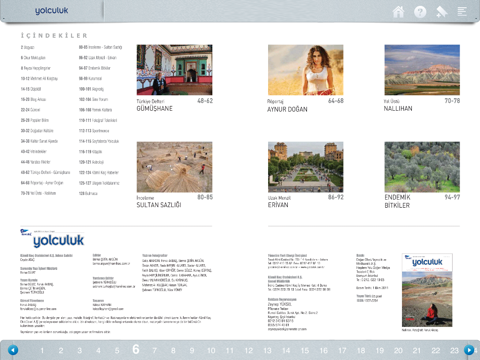Tap page range 86-92 beside Erivan

click(336, 197)
